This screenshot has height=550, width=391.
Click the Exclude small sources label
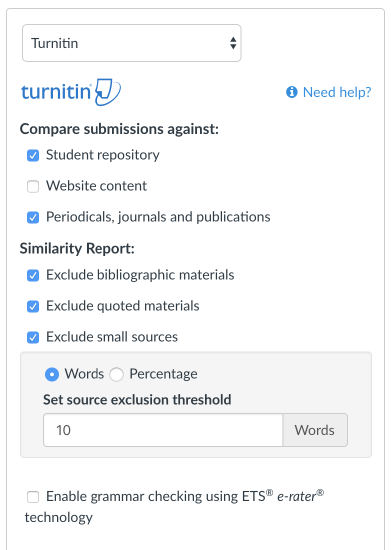[112, 337]
